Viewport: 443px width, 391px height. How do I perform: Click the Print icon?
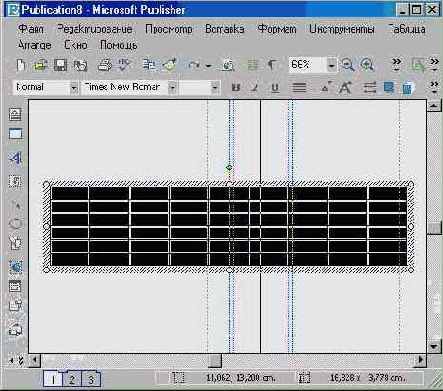point(104,65)
